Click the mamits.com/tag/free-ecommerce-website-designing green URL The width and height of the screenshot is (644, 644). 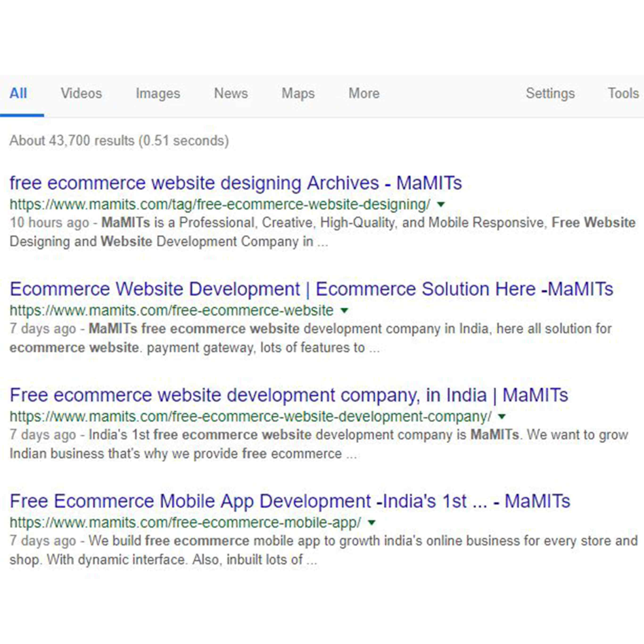(220, 204)
